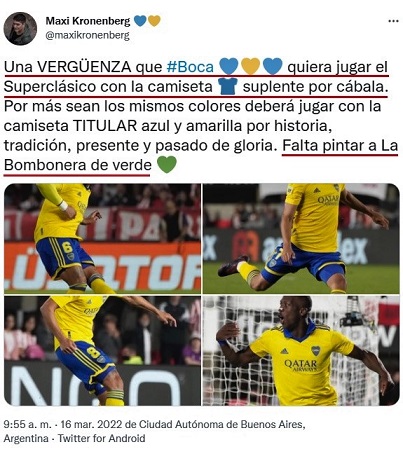
Task: Open bottom-left photo with number 8 shorts
Action: [x=102, y=351]
